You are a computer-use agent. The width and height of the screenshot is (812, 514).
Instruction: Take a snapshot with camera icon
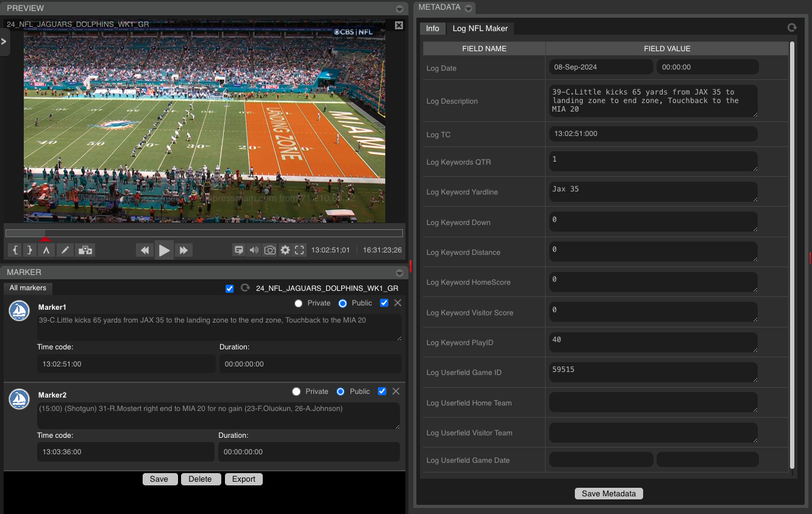270,250
